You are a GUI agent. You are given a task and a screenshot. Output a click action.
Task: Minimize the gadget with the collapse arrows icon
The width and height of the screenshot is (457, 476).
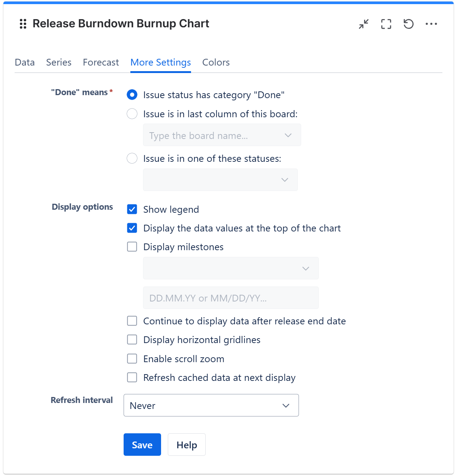coord(363,24)
